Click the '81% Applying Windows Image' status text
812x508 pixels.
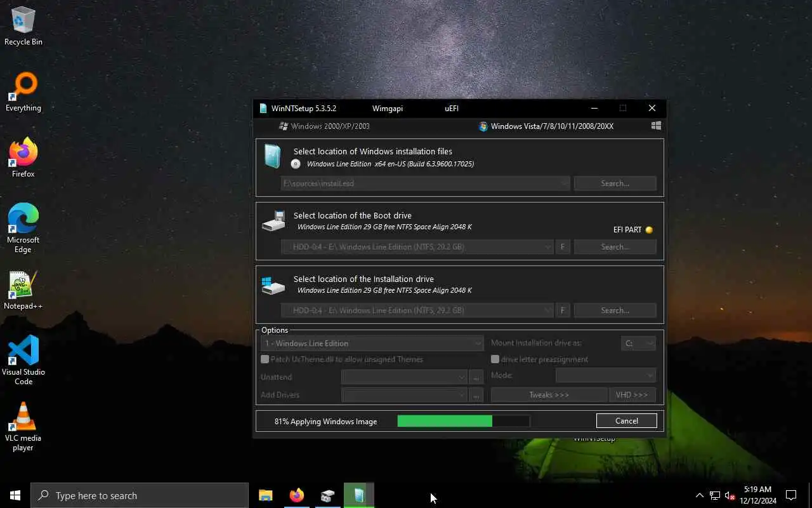(x=325, y=422)
